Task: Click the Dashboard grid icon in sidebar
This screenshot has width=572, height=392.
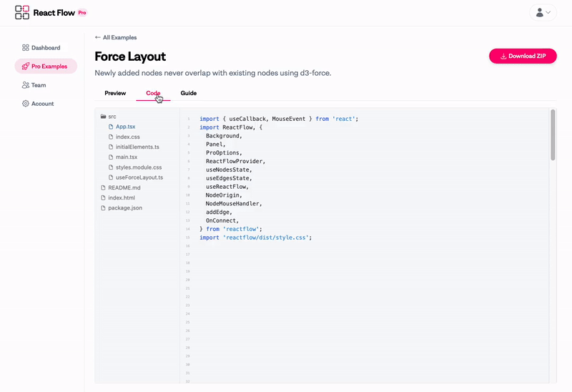Action: (26, 48)
